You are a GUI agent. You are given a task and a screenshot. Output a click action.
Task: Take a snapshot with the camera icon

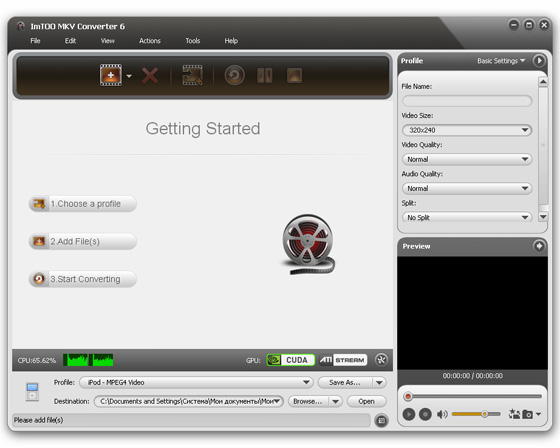pos(528,414)
